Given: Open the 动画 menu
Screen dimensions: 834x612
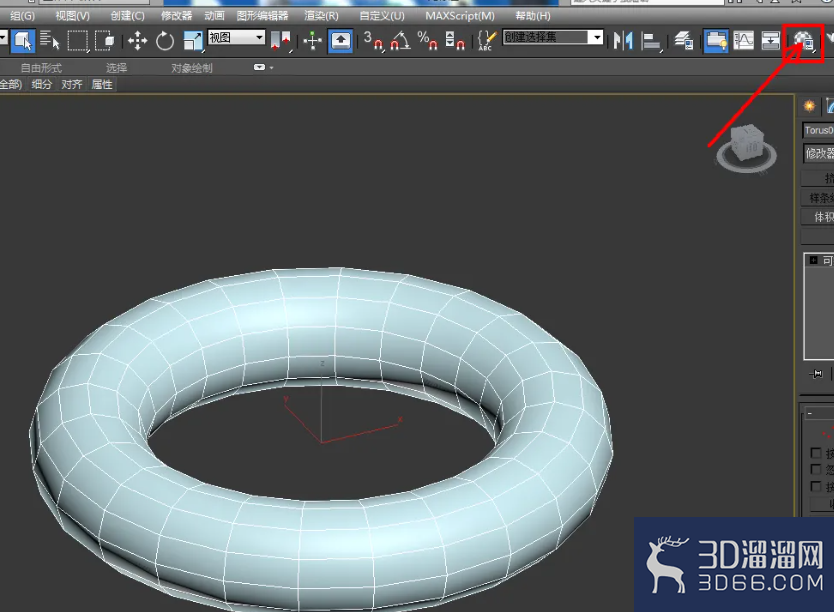Looking at the screenshot, I should [x=214, y=16].
